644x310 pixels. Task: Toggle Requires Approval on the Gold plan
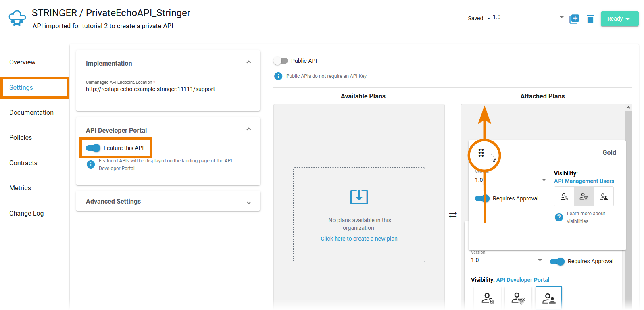pos(482,198)
